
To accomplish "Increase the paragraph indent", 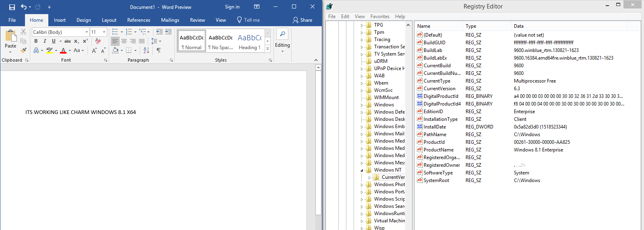I will pos(168,31).
